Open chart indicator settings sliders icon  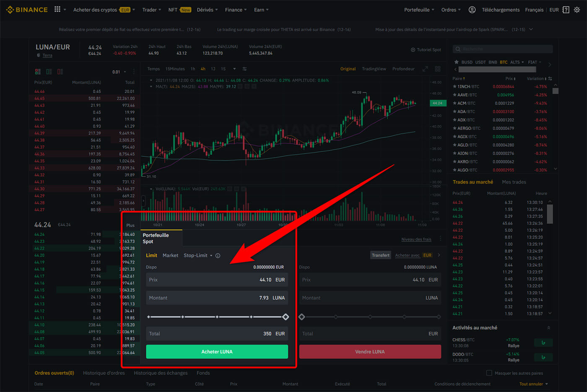(244, 69)
